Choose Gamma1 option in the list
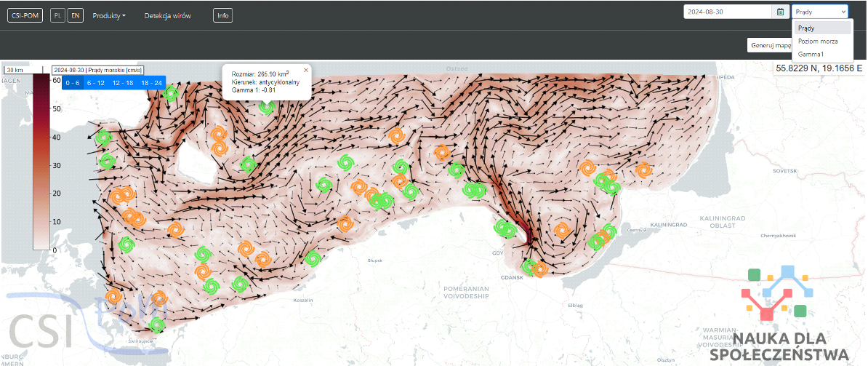 coord(811,54)
